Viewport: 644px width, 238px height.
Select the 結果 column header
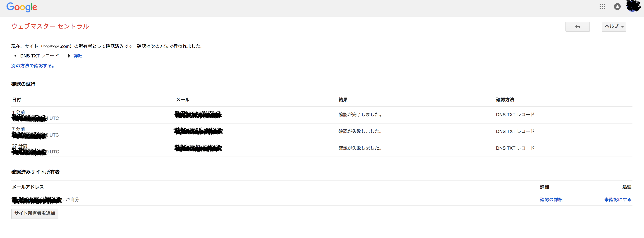coord(343,100)
